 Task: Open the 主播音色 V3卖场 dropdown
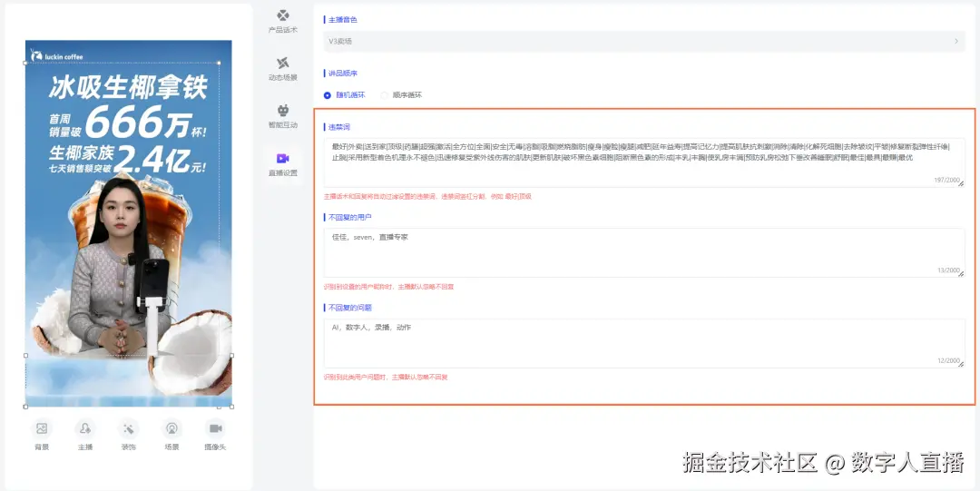643,41
